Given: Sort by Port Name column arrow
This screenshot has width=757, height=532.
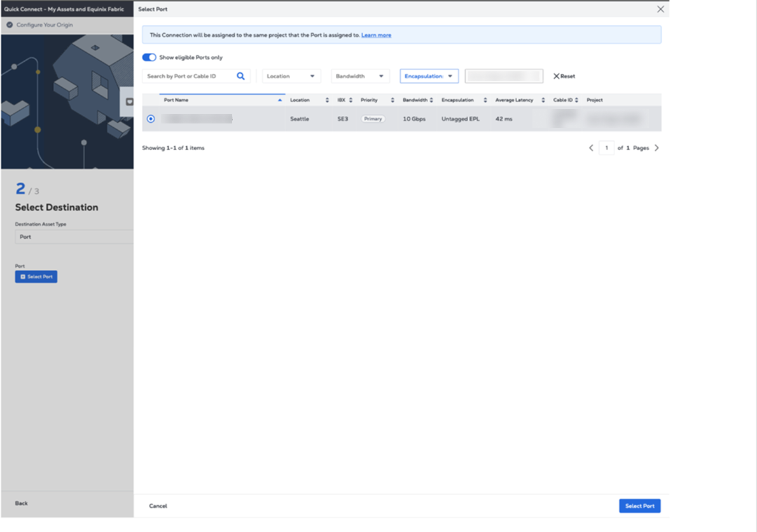Looking at the screenshot, I should point(280,101).
